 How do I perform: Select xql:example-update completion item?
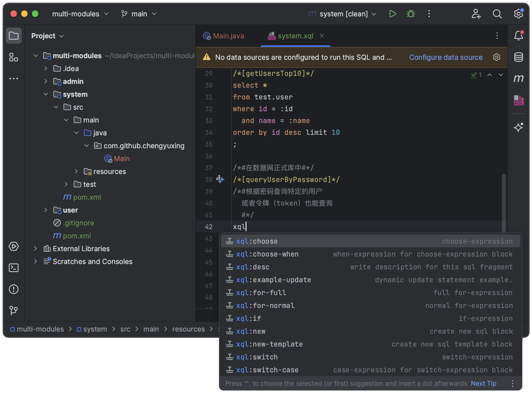(370, 280)
